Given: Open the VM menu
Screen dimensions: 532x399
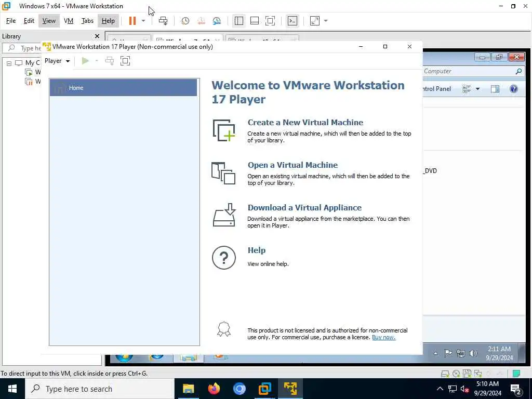Looking at the screenshot, I should pos(69,21).
